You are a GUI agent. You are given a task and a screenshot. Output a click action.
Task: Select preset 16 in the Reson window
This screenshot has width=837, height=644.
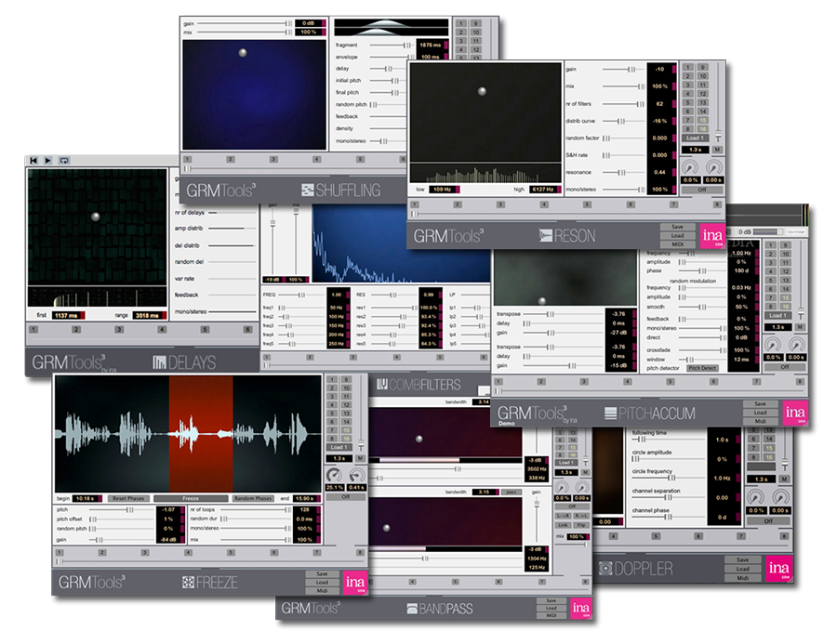(704, 126)
